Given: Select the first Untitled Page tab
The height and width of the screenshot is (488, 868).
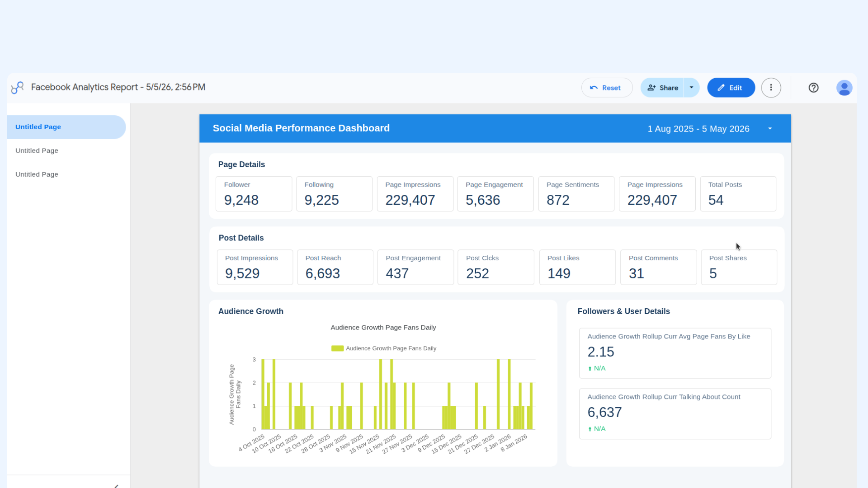Looking at the screenshot, I should 66,127.
